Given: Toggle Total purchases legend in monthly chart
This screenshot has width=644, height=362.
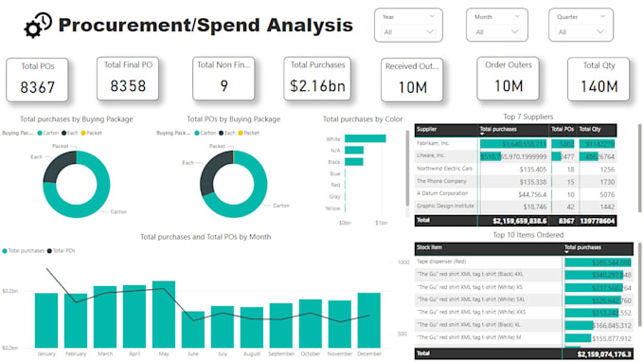Looking at the screenshot, I should (24, 250).
